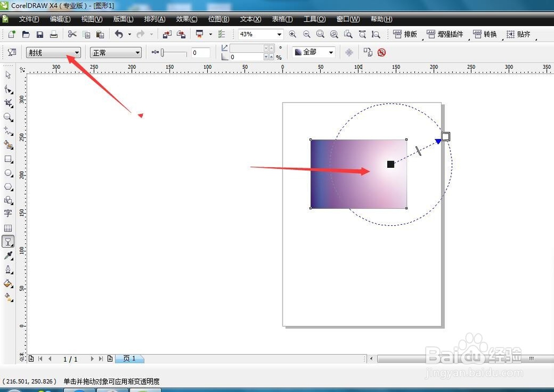Clear transparency with red icon

pyautogui.click(x=382, y=53)
